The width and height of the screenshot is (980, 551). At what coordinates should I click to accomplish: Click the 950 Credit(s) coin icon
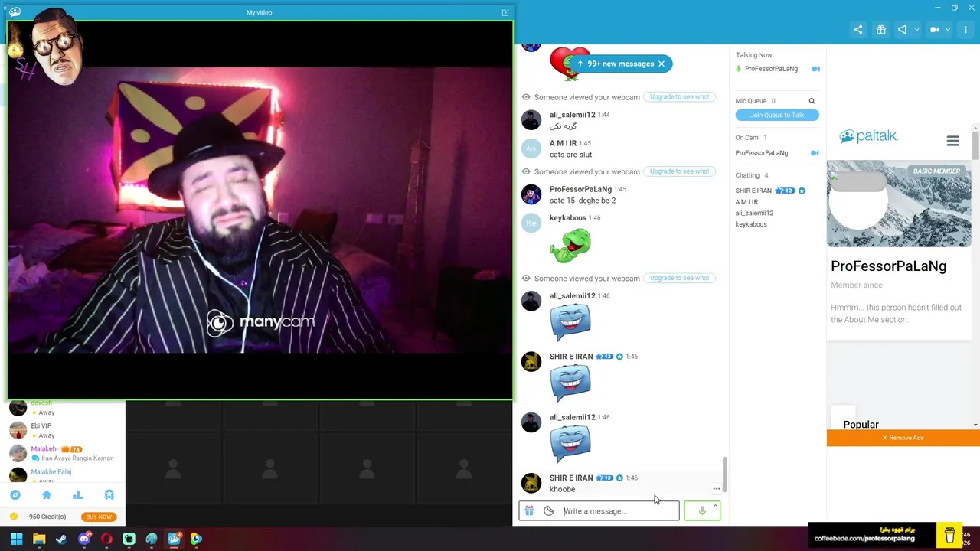pos(14,517)
